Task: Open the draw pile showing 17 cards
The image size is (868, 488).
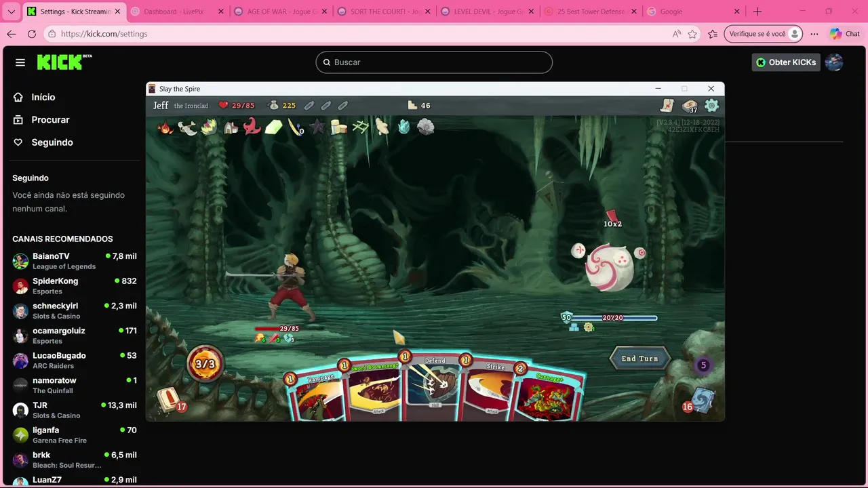Action: point(170,400)
